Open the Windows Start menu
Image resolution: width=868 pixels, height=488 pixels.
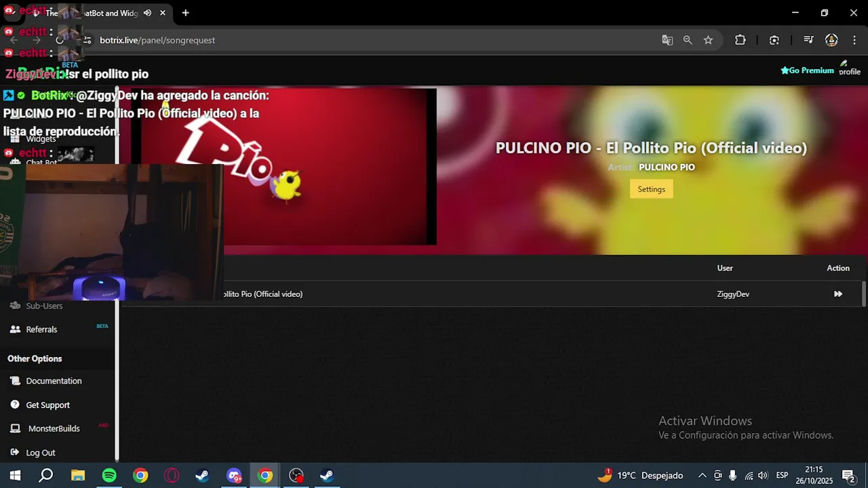pyautogui.click(x=15, y=476)
